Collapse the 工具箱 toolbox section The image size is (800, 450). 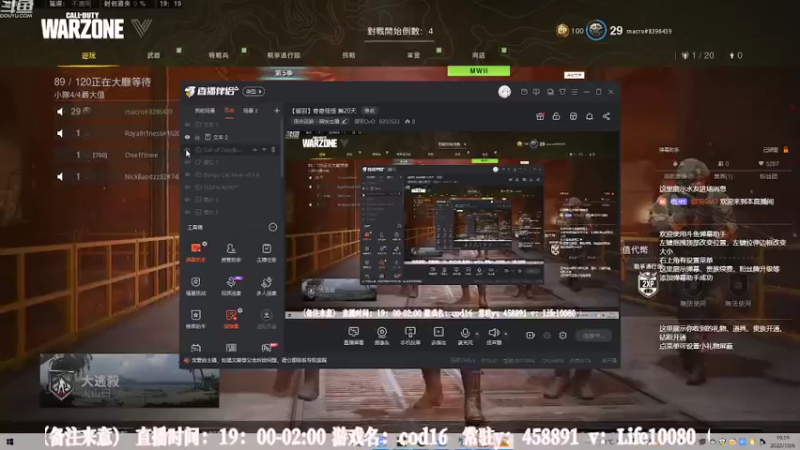[x=273, y=227]
